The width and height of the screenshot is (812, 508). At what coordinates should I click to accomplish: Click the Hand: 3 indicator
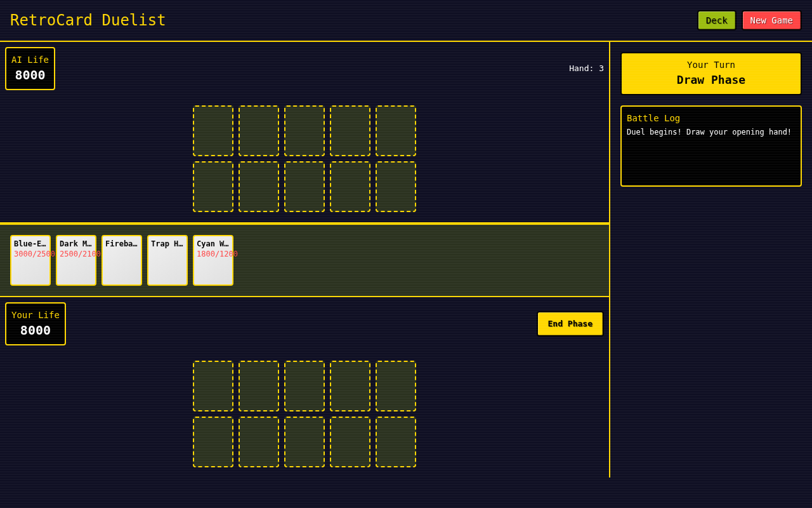[586, 68]
